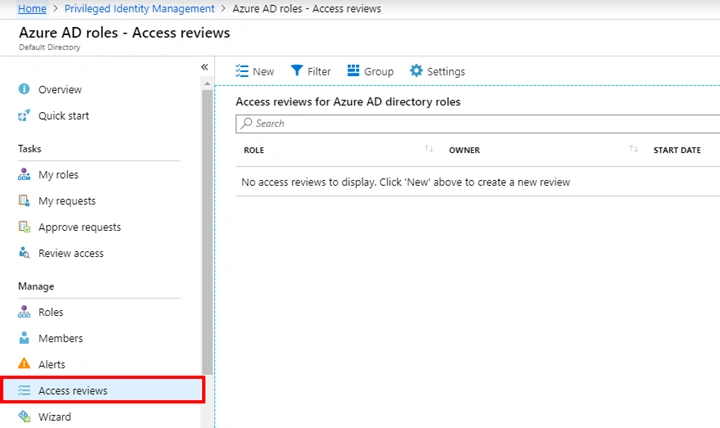Click the Search input field
720x428 pixels.
pos(478,124)
